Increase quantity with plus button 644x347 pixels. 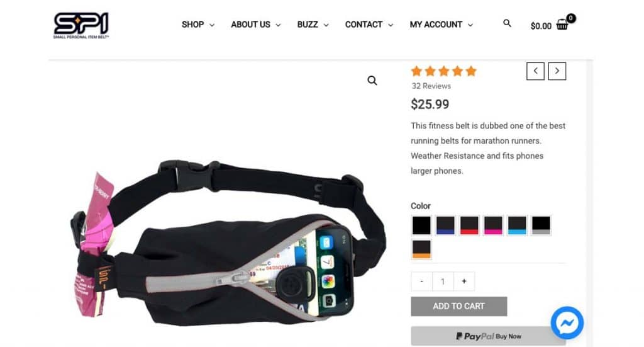tap(464, 282)
